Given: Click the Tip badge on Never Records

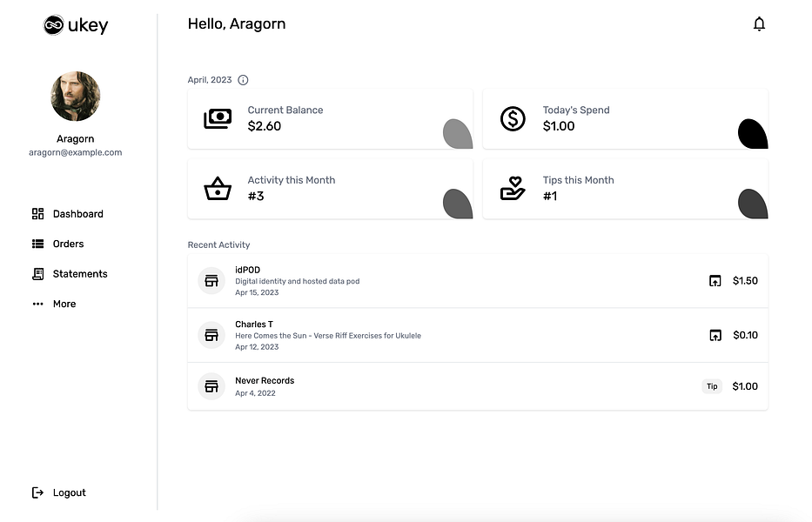Looking at the screenshot, I should click(x=712, y=386).
